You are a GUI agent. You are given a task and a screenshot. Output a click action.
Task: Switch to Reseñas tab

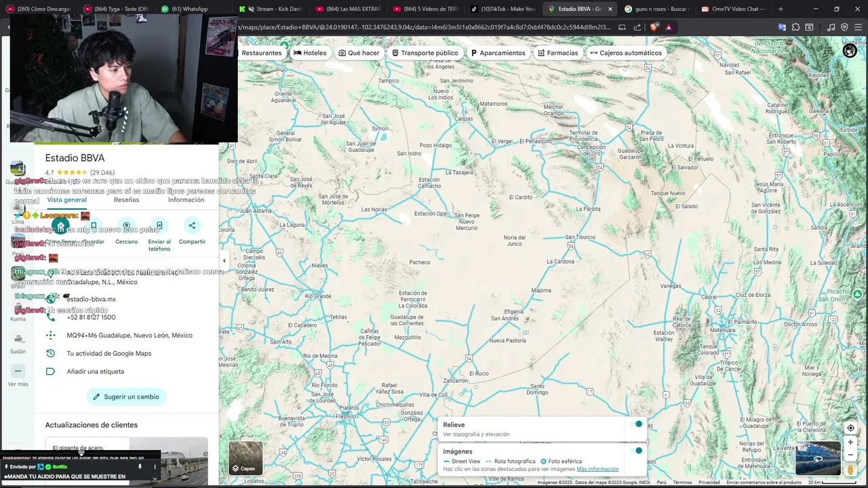pyautogui.click(x=126, y=200)
